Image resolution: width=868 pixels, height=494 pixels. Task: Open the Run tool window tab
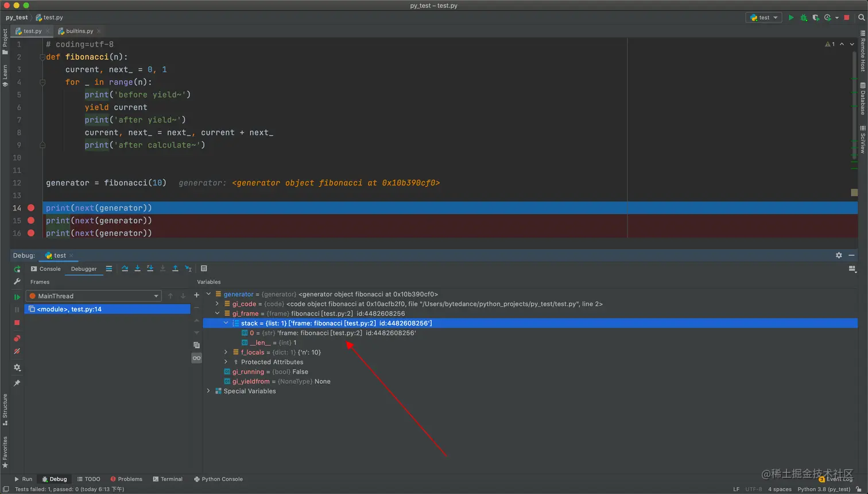click(23, 479)
